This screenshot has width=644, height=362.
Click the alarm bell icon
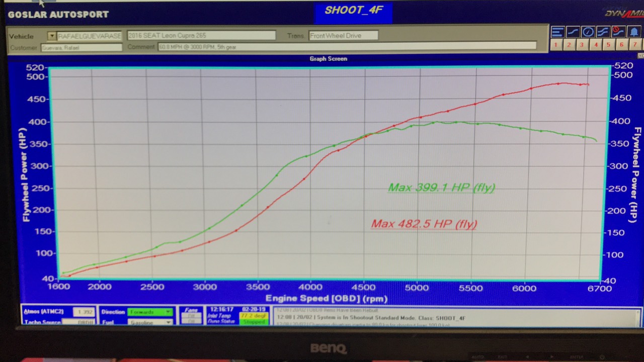coord(633,32)
